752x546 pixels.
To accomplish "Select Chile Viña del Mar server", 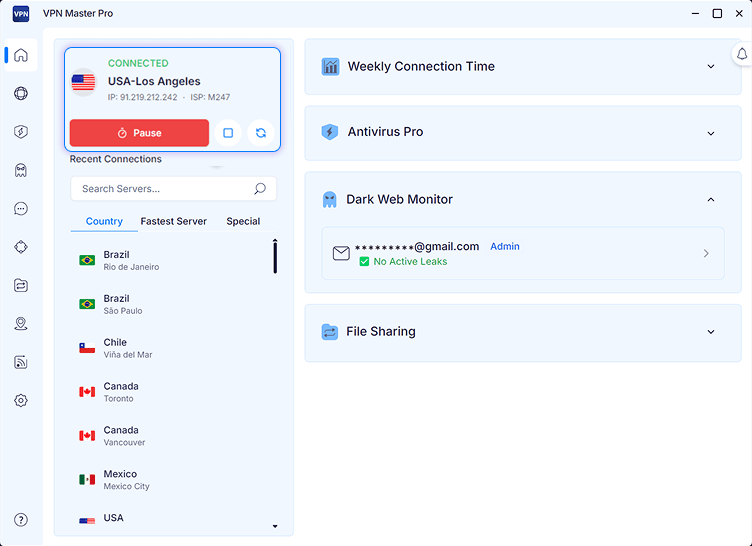I will [172, 348].
